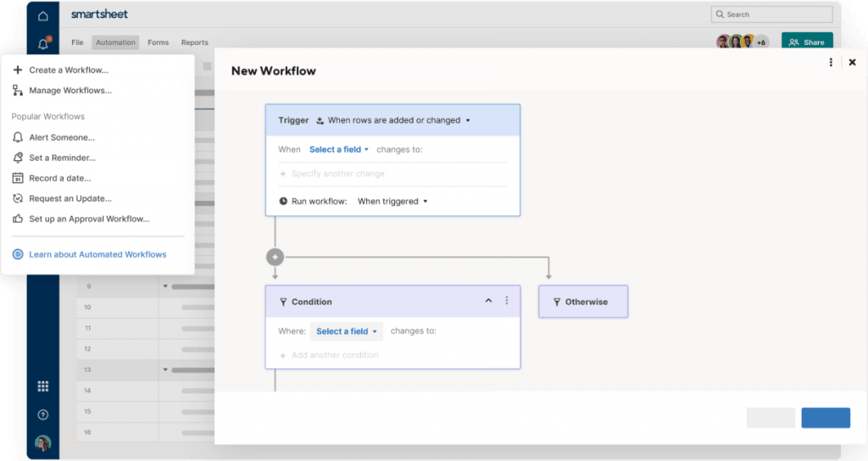
Task: Choose Request an Update workflow
Action: (x=70, y=198)
